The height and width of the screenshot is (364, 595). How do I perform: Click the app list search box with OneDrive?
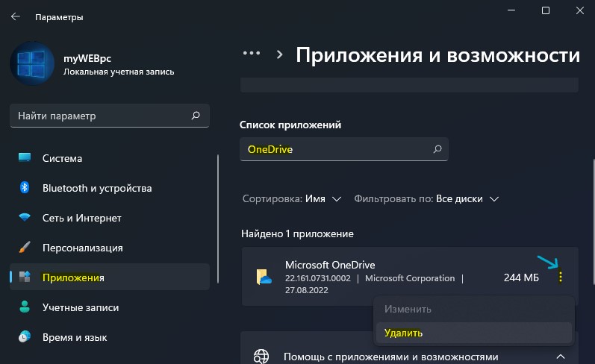pyautogui.click(x=344, y=149)
